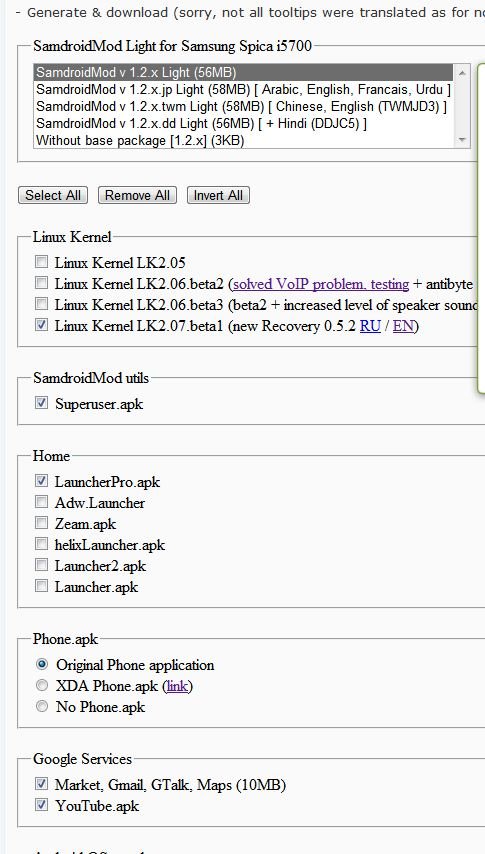Image resolution: width=485 pixels, height=854 pixels.
Task: Check Linux Kernel LK2.06.beta3 option
Action: [x=41, y=304]
